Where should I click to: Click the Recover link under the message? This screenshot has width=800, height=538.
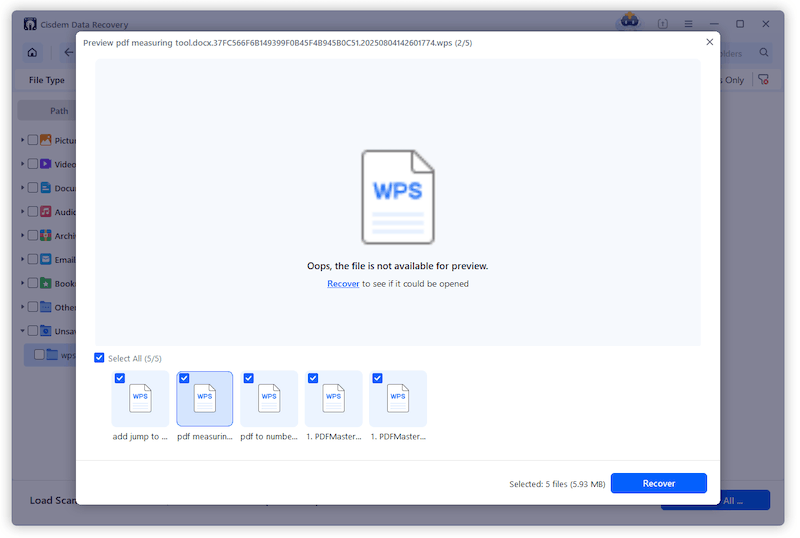(343, 284)
